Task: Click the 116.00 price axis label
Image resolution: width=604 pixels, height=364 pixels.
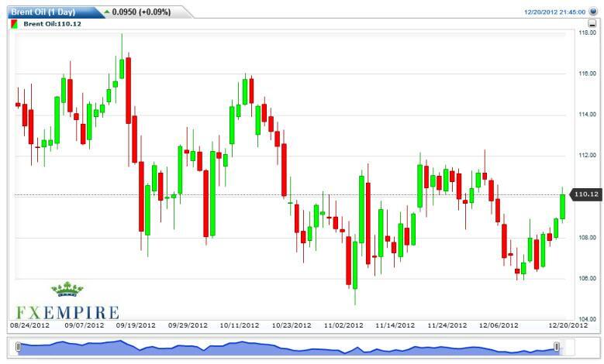Action: point(586,74)
